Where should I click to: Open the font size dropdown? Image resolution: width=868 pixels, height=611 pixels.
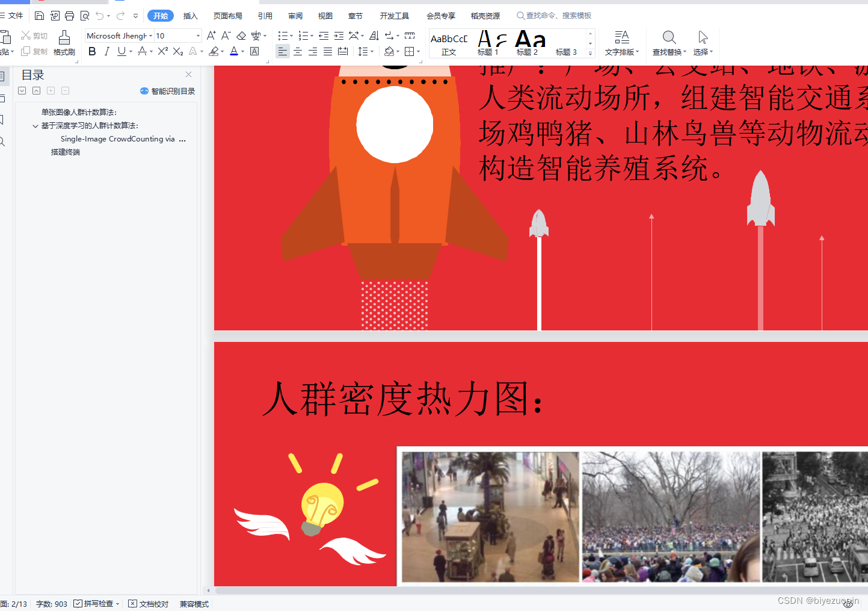[197, 36]
